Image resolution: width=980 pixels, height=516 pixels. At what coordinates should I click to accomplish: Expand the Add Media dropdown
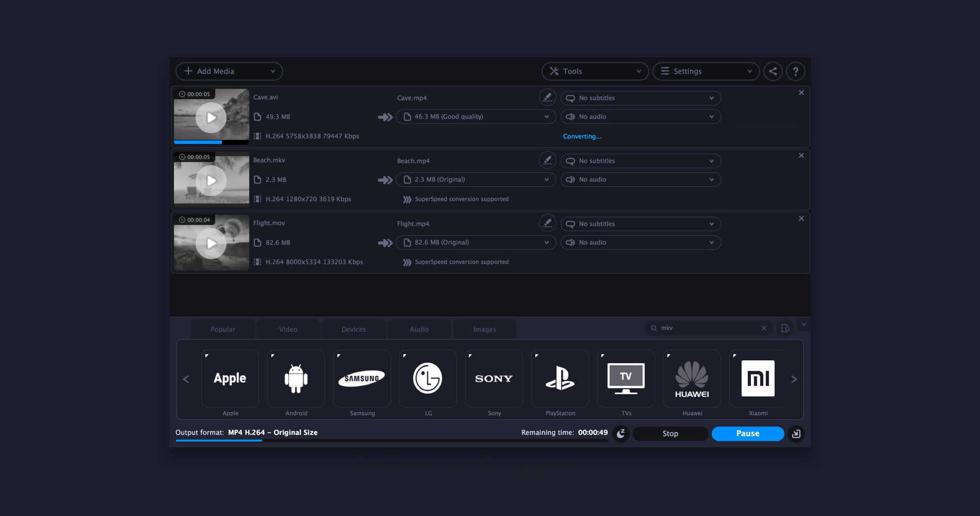[273, 71]
